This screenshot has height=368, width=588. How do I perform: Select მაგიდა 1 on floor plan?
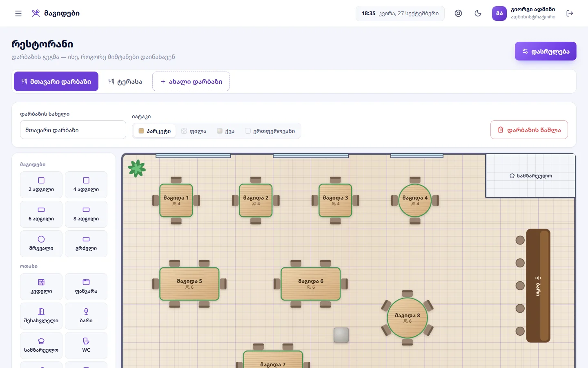tap(176, 200)
